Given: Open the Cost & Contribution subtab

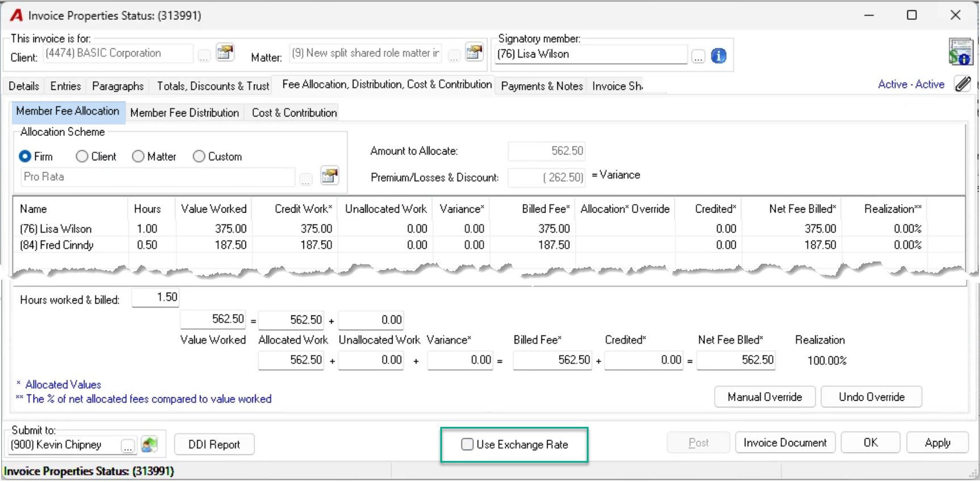Looking at the screenshot, I should pyautogui.click(x=294, y=113).
